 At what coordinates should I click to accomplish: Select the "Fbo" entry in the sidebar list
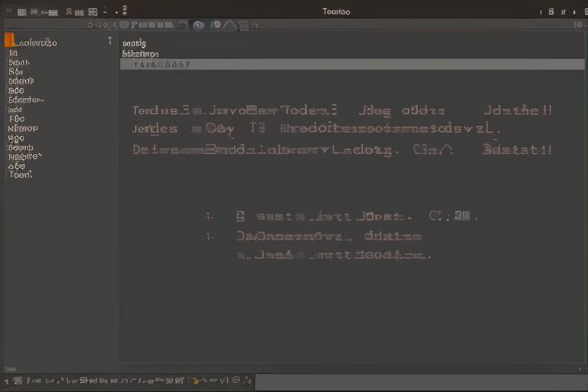16,119
